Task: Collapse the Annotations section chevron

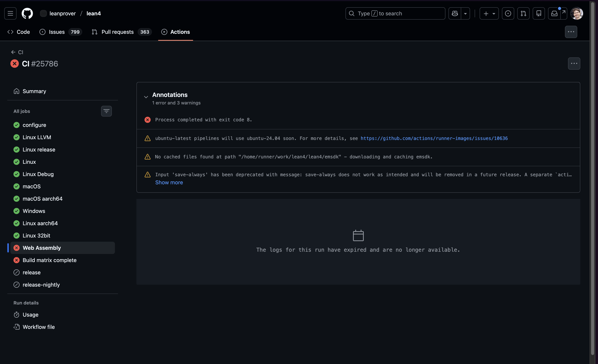Action: [x=146, y=97]
